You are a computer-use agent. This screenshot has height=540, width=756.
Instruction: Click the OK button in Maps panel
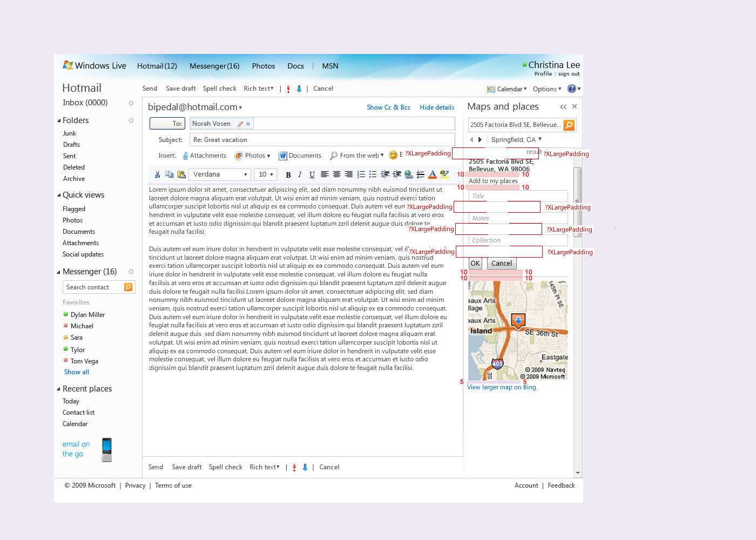475,264
